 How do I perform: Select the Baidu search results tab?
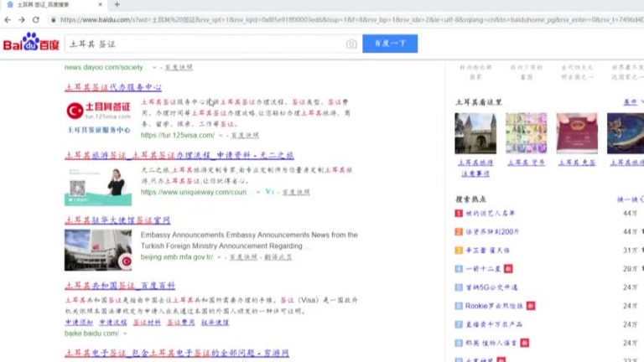click(x=54, y=4)
